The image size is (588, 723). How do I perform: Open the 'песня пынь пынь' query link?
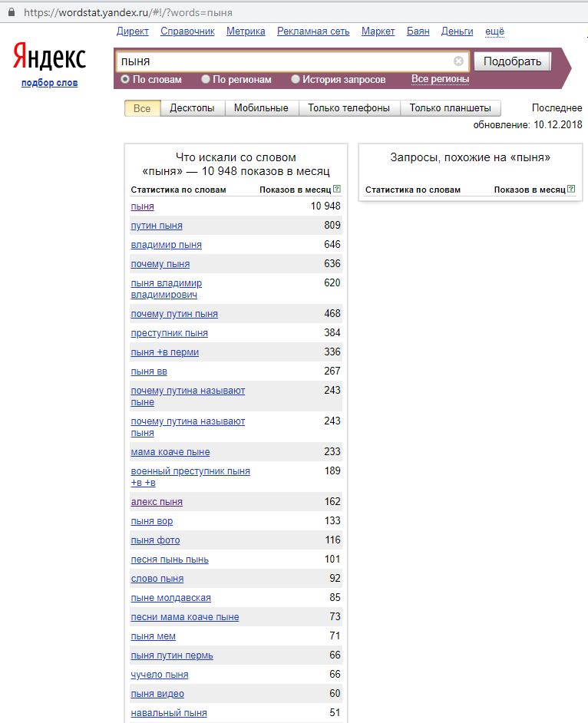tap(170, 560)
